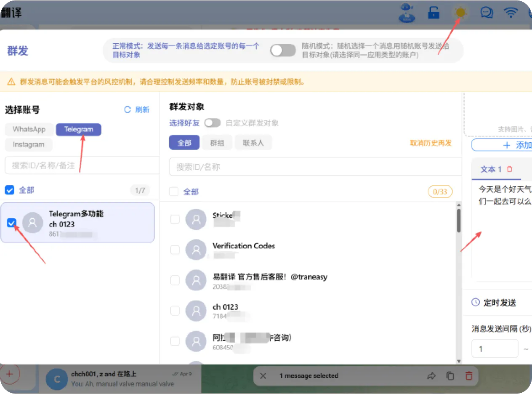Click the recipients list scrollbar
The image size is (532, 394).
pyautogui.click(x=459, y=220)
